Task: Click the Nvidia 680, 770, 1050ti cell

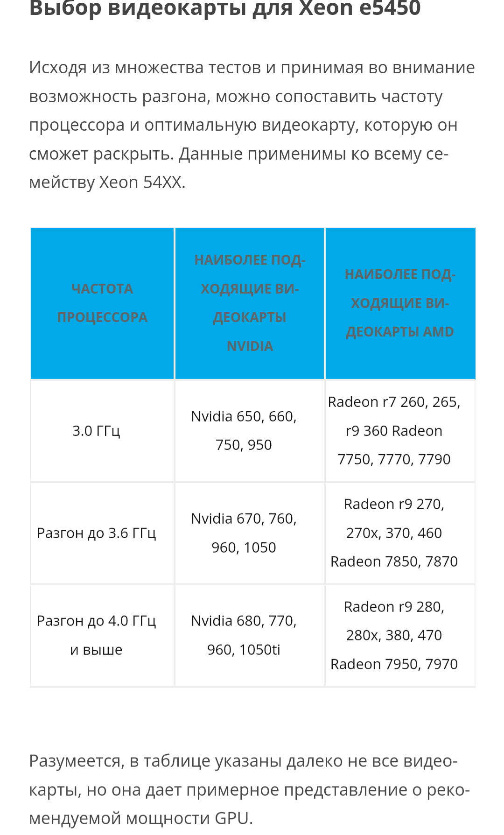Action: pyautogui.click(x=250, y=636)
